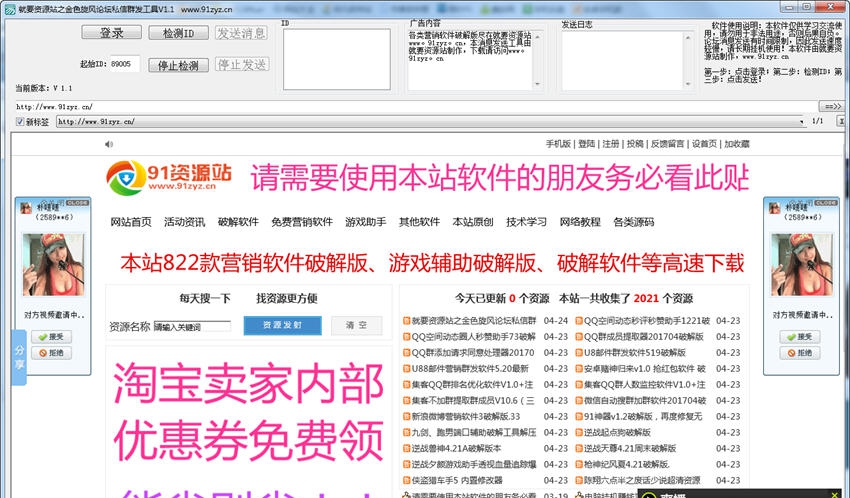Viewport: 850px width, 498px height.
Task: Click 拒绝 in the right video-invite popup
Action: (800, 353)
